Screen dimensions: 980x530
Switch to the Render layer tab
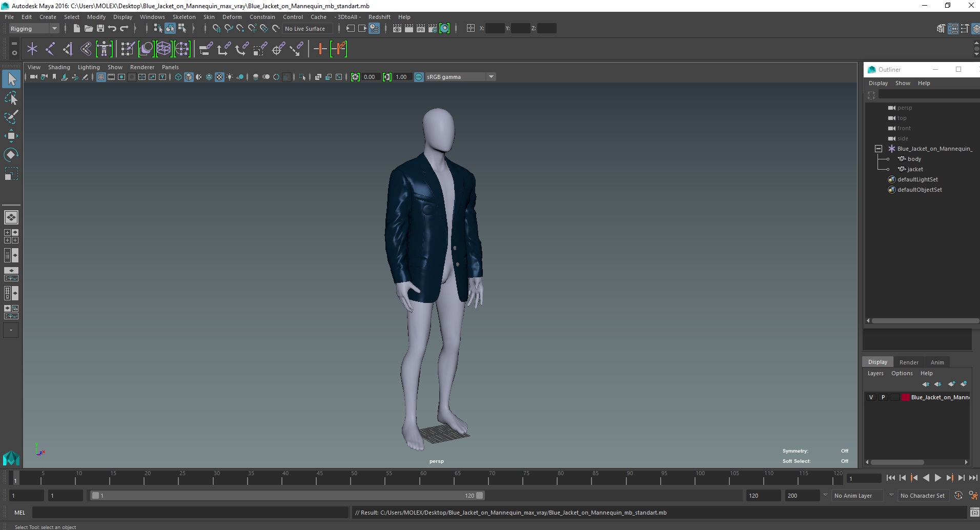pos(908,362)
